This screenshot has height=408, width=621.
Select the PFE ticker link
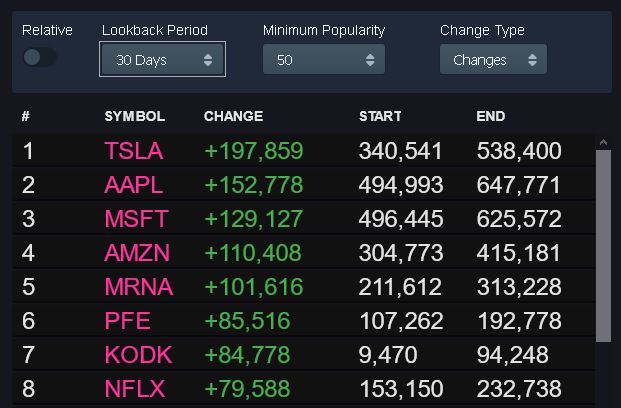pyautogui.click(x=127, y=321)
